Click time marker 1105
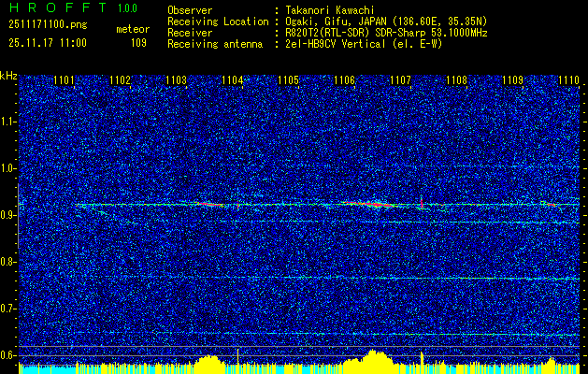Viewport: 588px width, 374px height. 288,80
